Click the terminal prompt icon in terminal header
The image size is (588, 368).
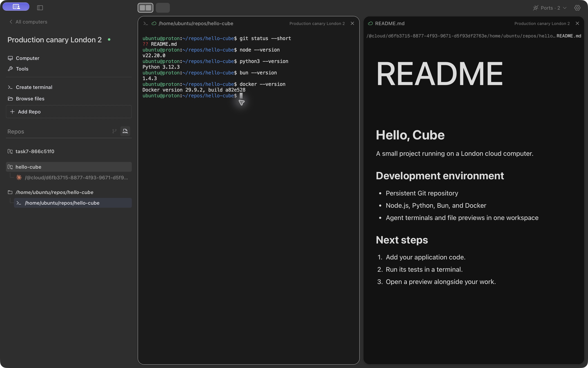[146, 23]
